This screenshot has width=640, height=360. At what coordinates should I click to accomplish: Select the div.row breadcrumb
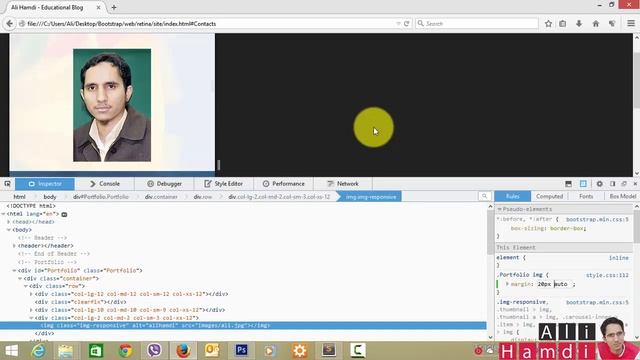click(x=203, y=197)
